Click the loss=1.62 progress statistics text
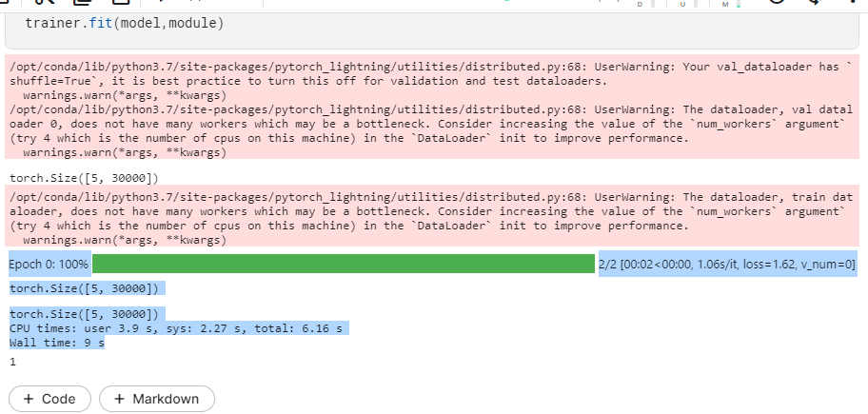Viewport: 868px width, 414px height. click(x=727, y=265)
